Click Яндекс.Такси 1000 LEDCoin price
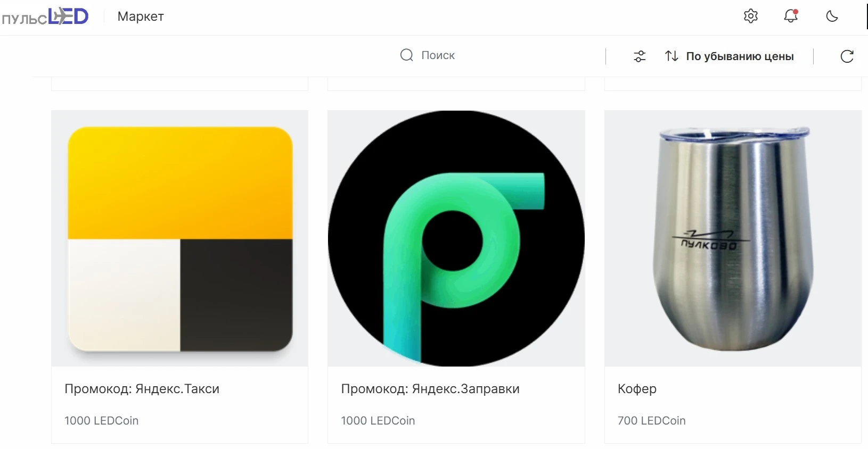The image size is (868, 449). click(101, 421)
